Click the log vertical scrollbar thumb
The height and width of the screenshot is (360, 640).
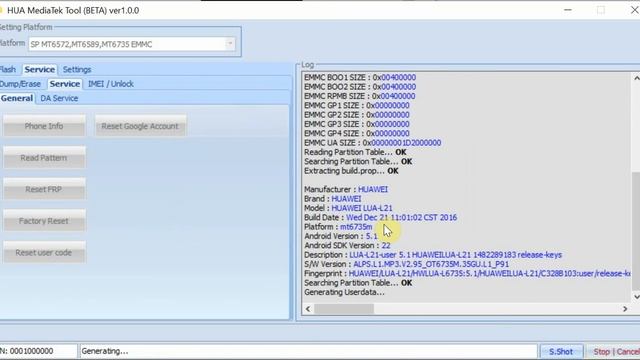(x=636, y=231)
